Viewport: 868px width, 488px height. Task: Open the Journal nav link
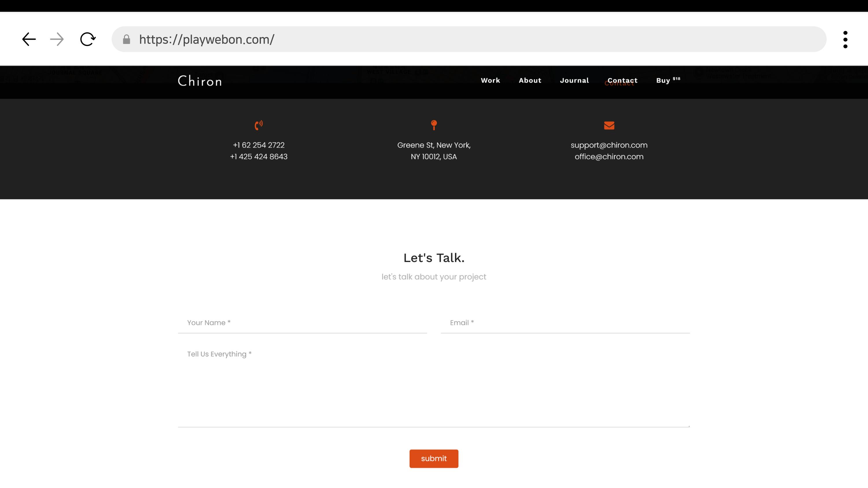point(574,80)
